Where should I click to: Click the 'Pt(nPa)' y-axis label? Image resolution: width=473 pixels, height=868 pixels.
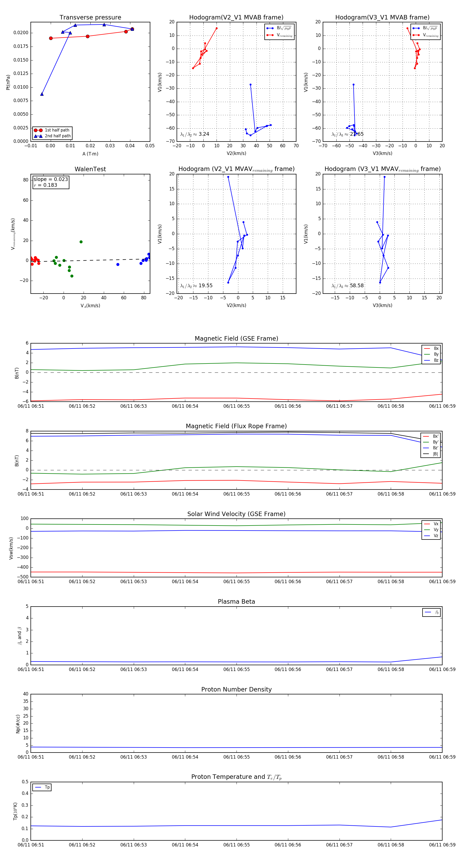8,82
